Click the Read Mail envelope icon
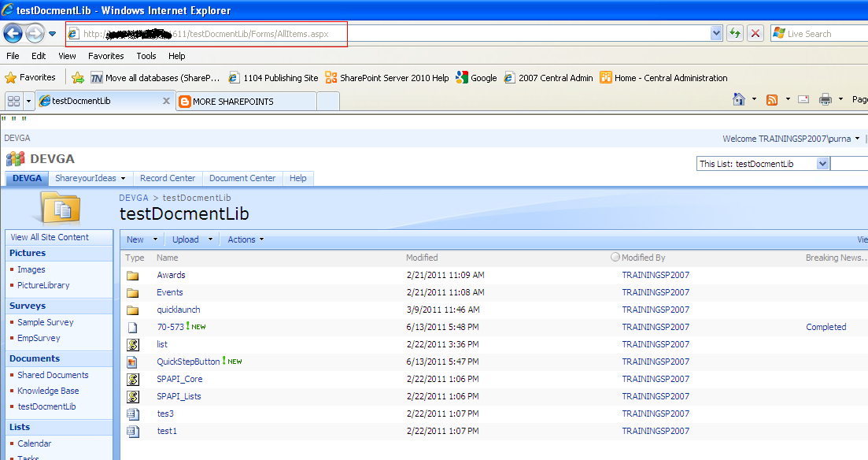Viewport: 868px width, 460px height. coord(803,99)
